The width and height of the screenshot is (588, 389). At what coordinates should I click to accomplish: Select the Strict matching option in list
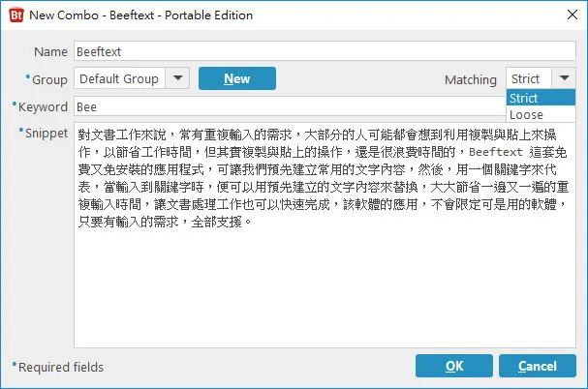[x=541, y=98]
